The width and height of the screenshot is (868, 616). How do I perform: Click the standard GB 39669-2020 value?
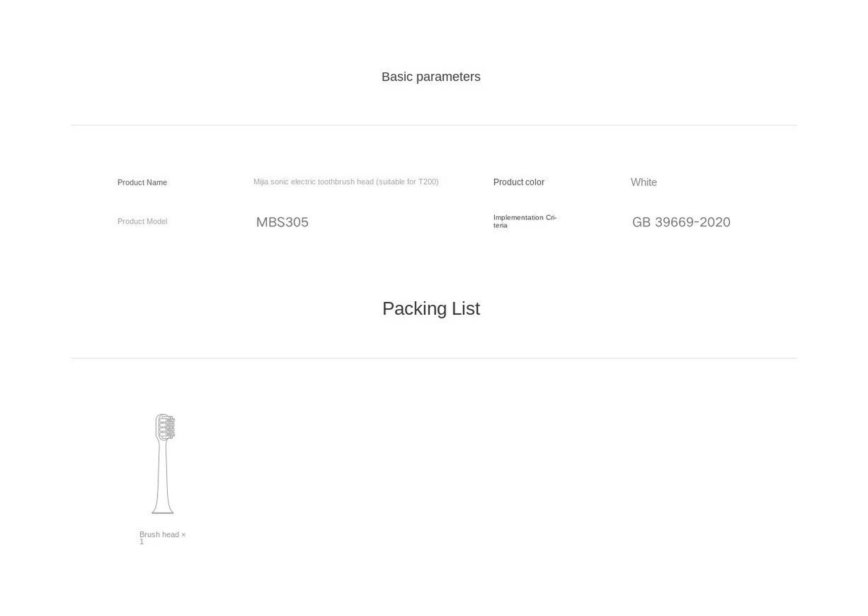681,222
